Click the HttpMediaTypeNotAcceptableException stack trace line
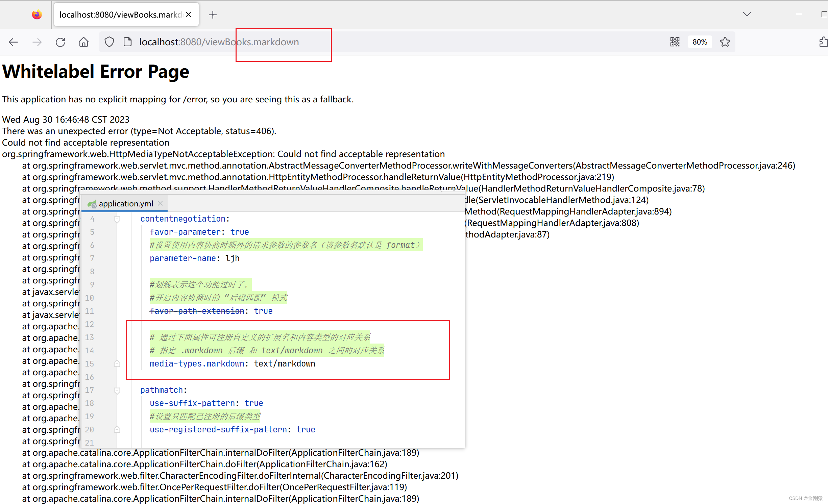Viewport: 828px width, 504px height. (223, 154)
